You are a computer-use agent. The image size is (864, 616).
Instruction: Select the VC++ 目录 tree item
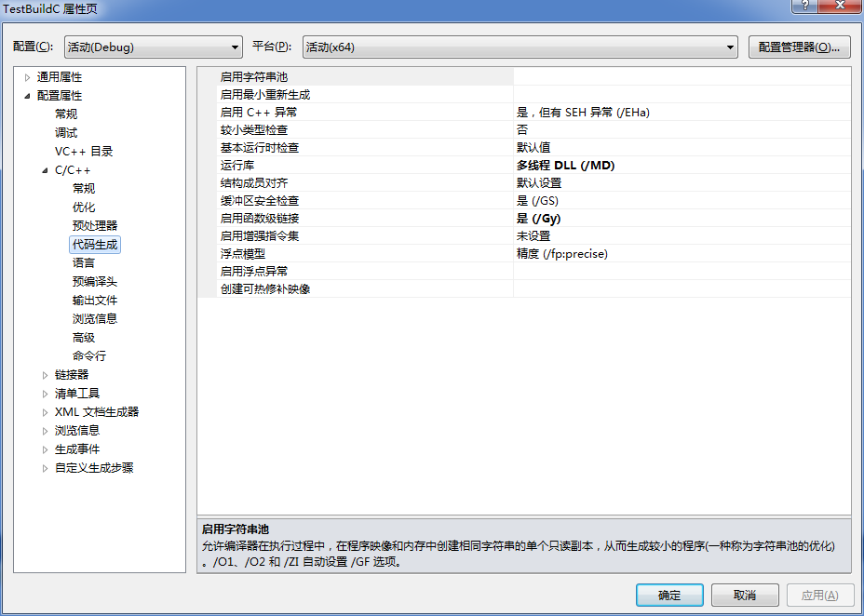[x=84, y=152]
